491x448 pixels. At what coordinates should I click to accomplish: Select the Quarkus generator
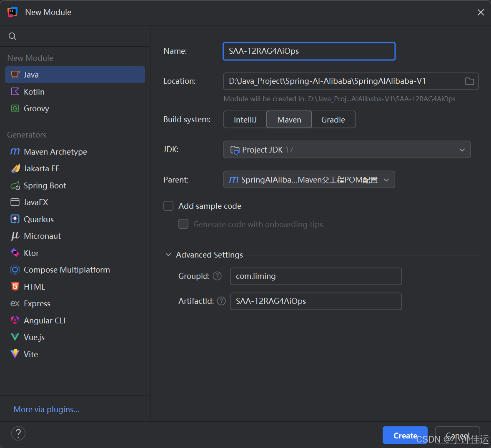[x=75, y=219]
